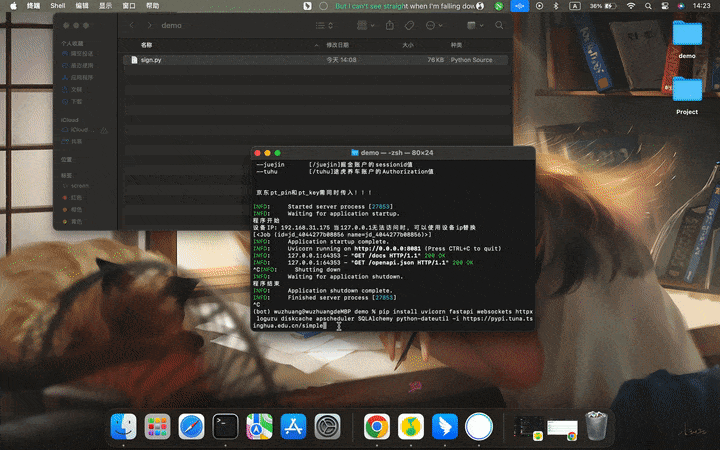The width and height of the screenshot is (720, 450).
Task: Click the Now Playing play icon in menu bar
Action: pos(539,6)
